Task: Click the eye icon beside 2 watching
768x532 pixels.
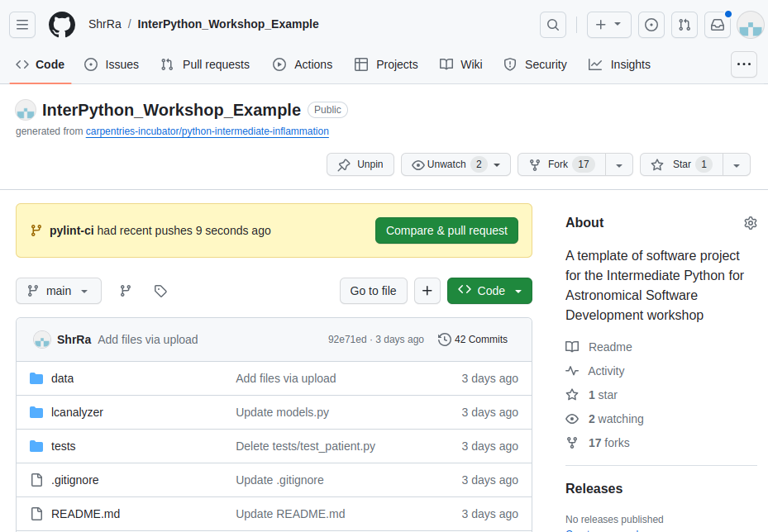Action: [572, 419]
